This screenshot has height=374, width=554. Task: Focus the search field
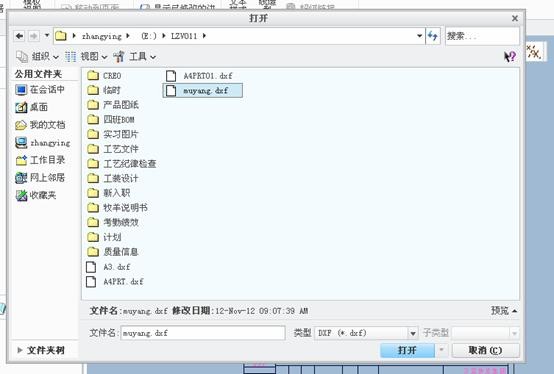[482, 36]
